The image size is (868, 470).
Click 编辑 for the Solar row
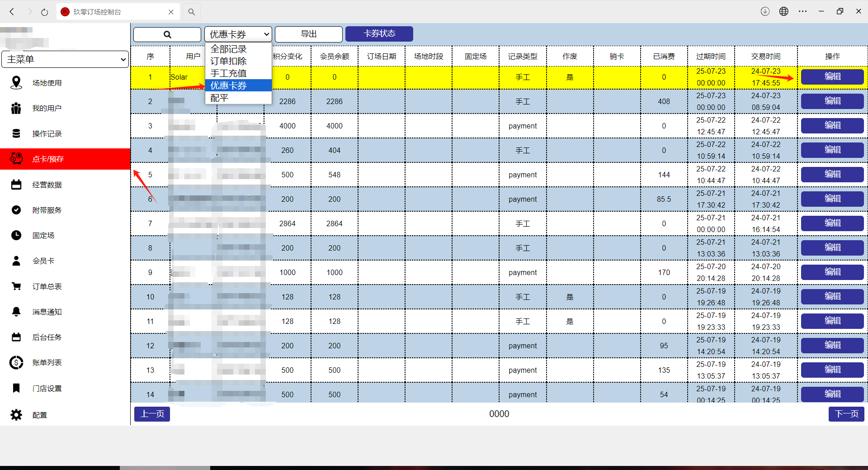coord(832,77)
